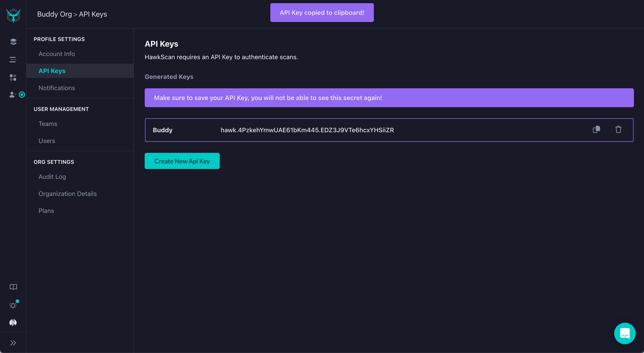Click the API Keys page heading

(x=161, y=44)
